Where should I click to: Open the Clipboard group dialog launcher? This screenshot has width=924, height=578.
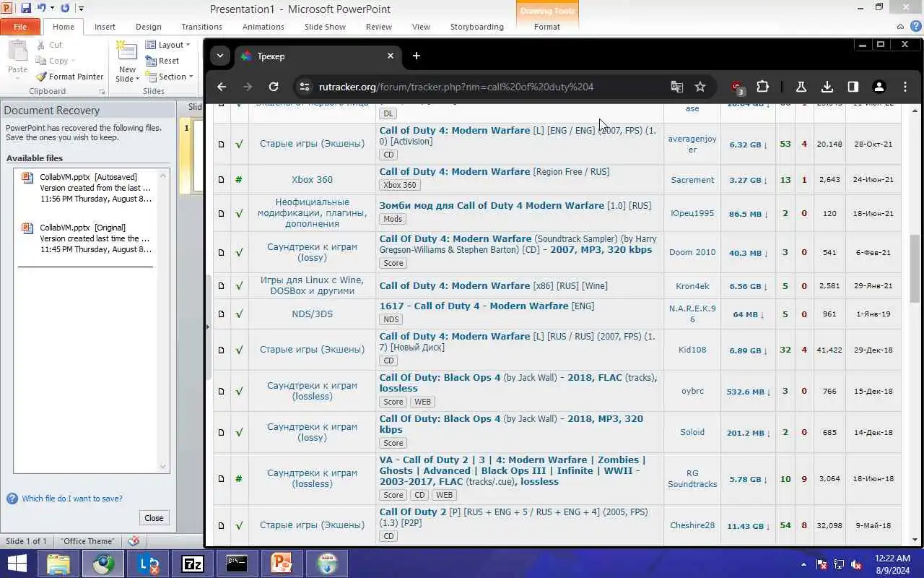pos(102,92)
